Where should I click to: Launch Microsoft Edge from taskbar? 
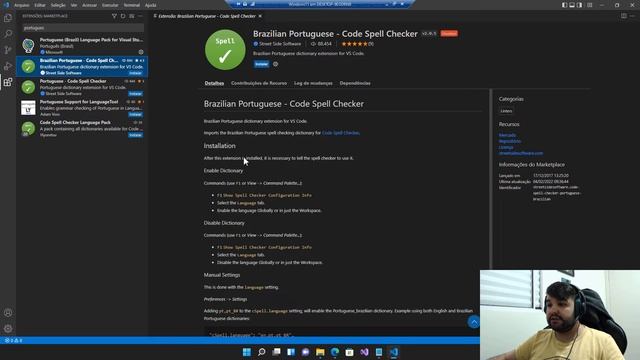tap(335, 352)
